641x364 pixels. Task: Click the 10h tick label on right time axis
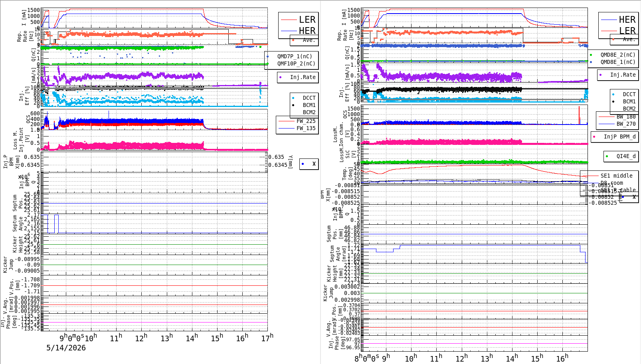point(410,358)
